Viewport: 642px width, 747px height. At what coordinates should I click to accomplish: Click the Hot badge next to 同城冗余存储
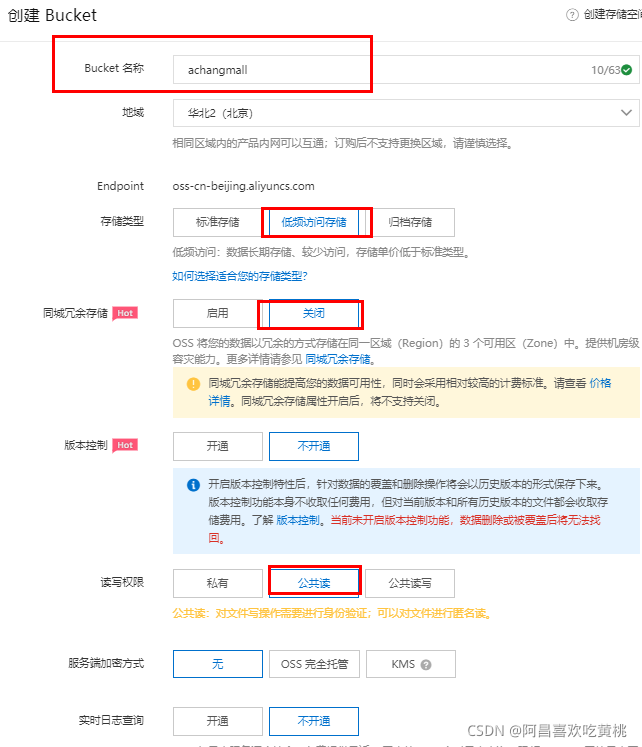pos(125,313)
